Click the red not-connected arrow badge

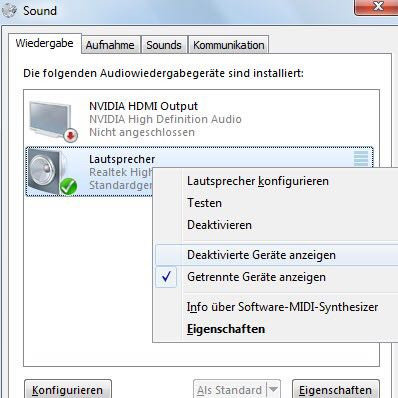coord(71,135)
